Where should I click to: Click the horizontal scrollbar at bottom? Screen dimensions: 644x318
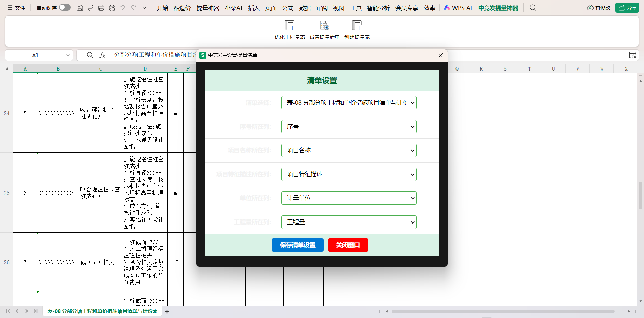coord(503,311)
